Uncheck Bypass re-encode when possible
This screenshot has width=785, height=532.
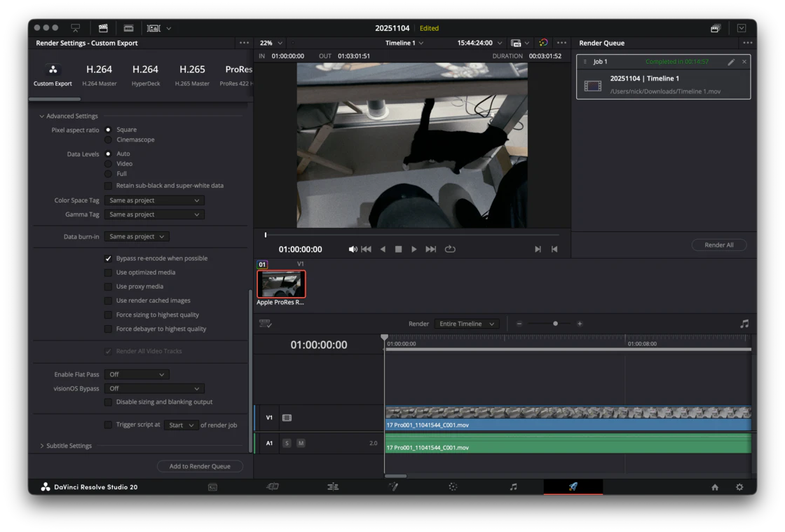[x=108, y=259]
